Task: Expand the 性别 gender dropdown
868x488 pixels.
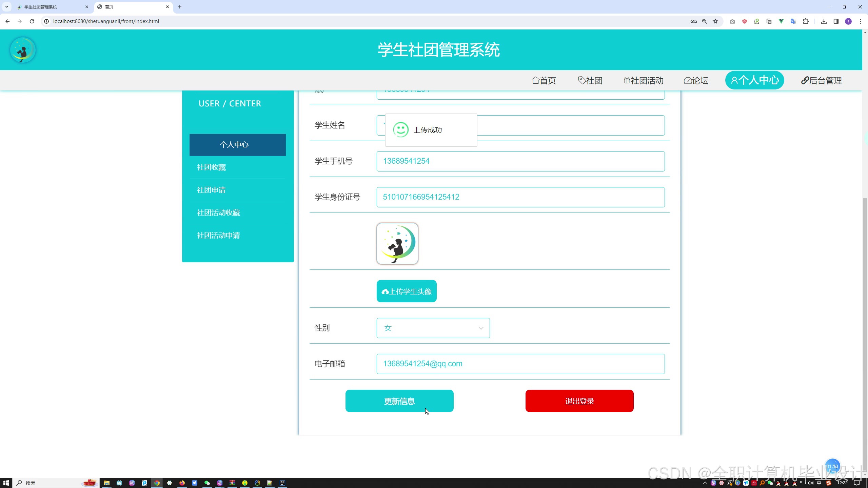Action: click(x=433, y=328)
